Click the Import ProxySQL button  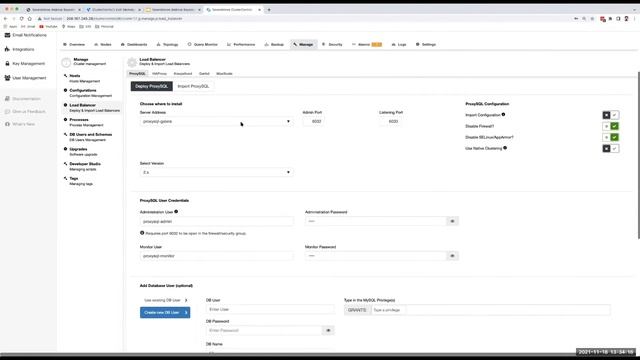pos(193,87)
